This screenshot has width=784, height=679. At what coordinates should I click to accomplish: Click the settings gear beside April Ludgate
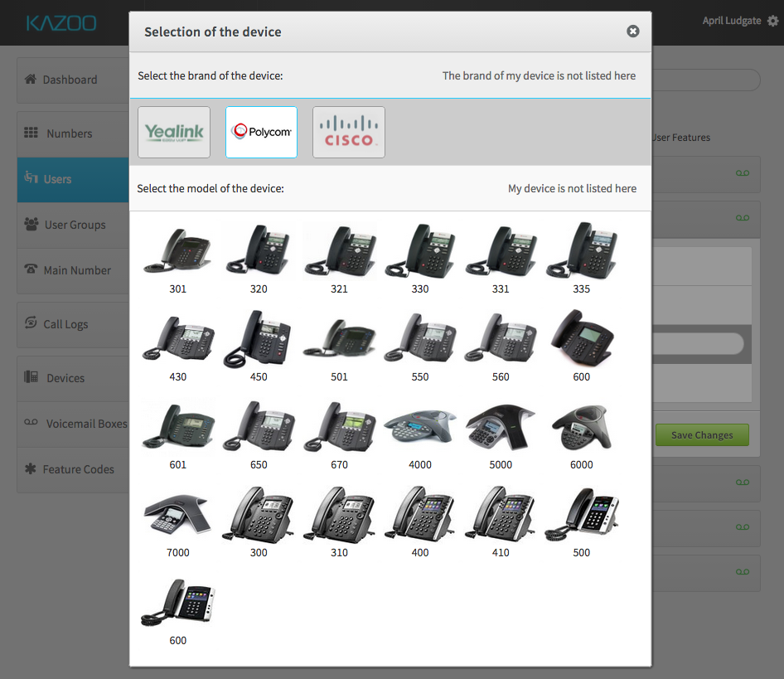[773, 21]
